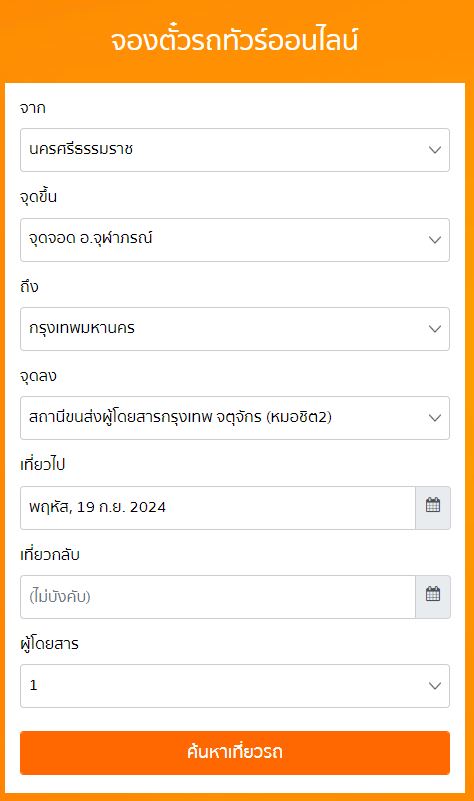Click the ค้นหาเที่ยวรถ search button
This screenshot has height=801, width=474.
235,753
